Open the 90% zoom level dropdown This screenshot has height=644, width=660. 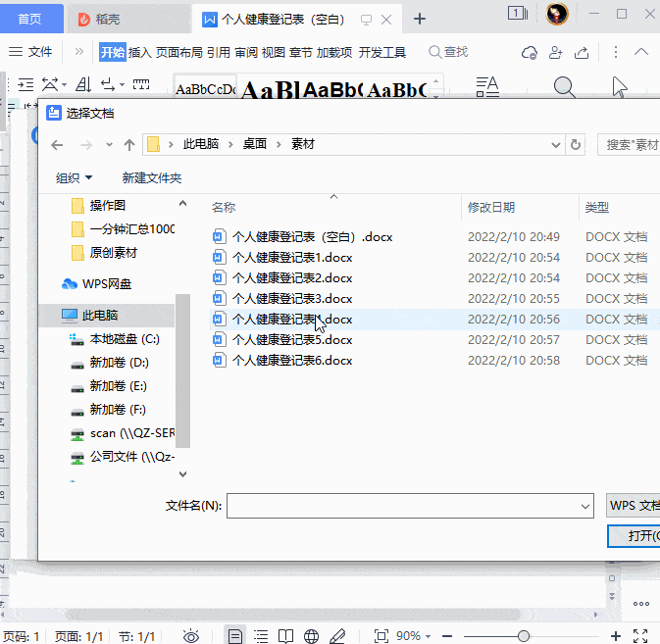click(x=429, y=637)
